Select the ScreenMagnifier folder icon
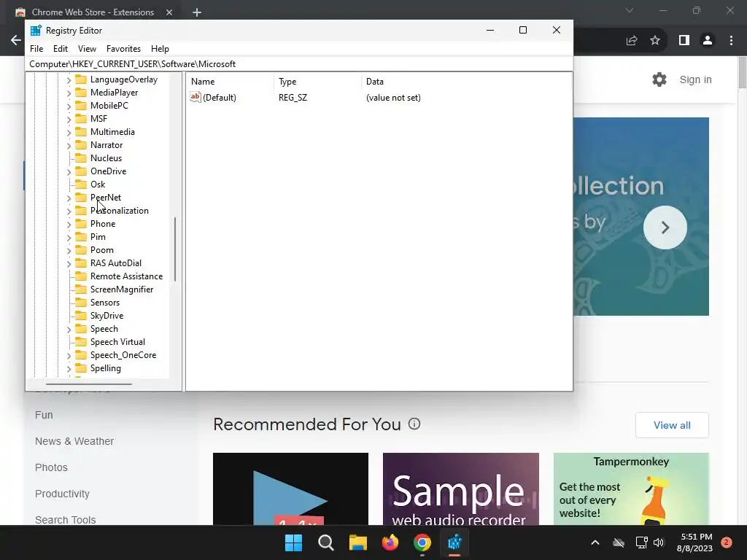This screenshot has height=560, width=747. coord(81,289)
